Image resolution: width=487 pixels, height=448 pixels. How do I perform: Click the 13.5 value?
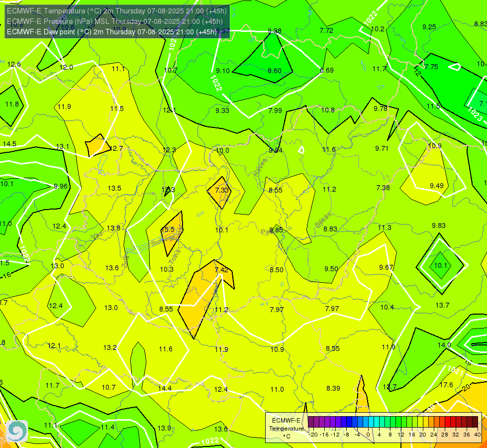tap(114, 188)
